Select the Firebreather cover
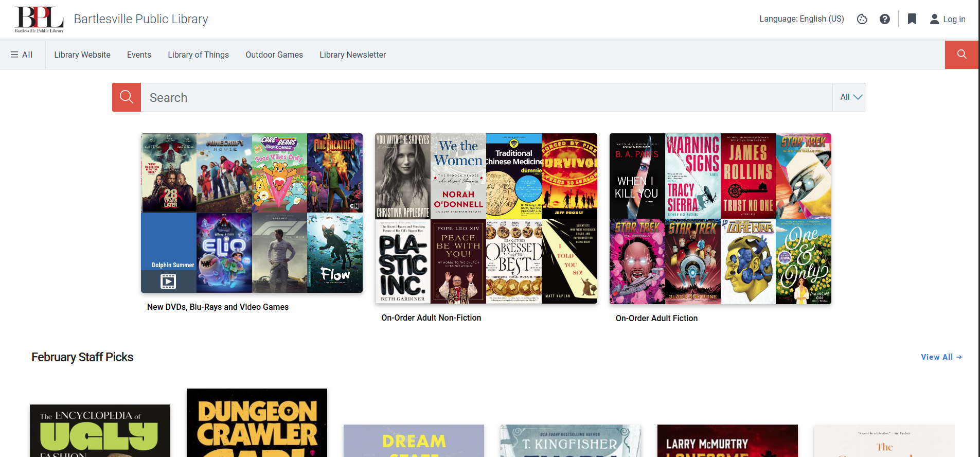 (335, 173)
